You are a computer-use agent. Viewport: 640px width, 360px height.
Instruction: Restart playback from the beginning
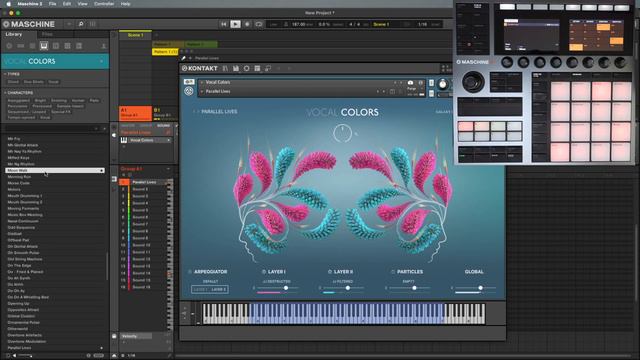pos(224,24)
